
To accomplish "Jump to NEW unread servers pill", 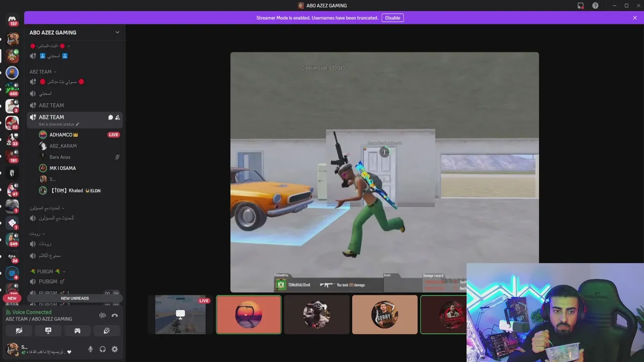I will click(12, 298).
